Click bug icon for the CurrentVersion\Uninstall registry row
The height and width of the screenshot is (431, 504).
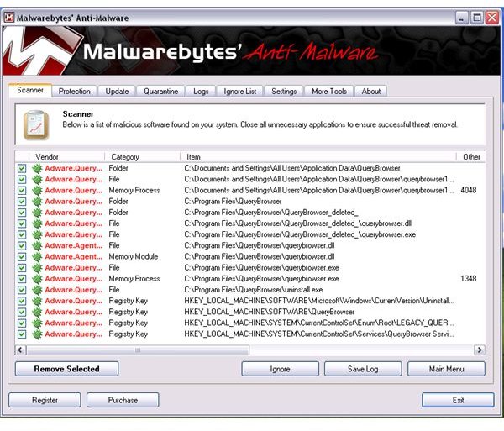[37, 301]
